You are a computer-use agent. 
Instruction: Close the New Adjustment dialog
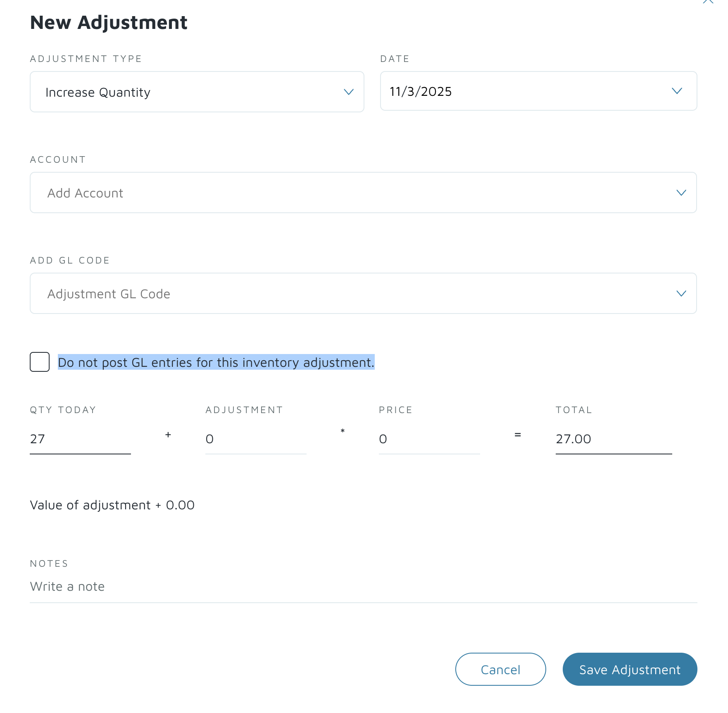708,2
